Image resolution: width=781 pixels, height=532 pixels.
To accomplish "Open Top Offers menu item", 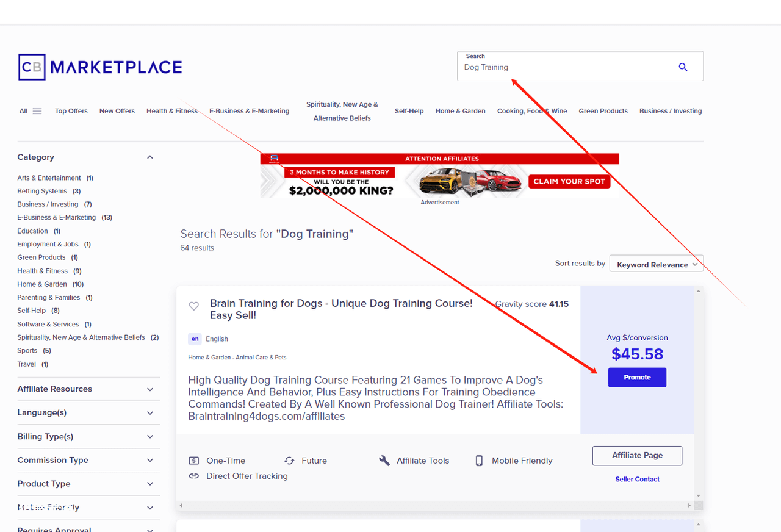I will 71,111.
